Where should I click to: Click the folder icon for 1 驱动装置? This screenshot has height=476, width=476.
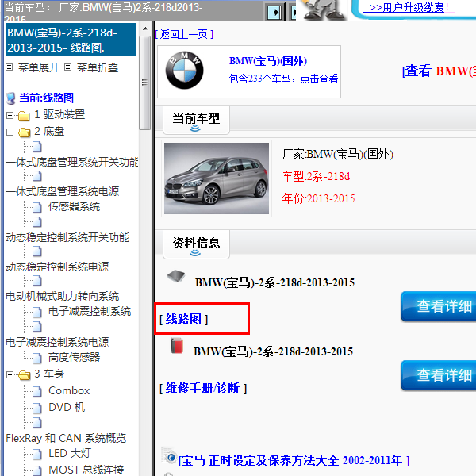click(x=24, y=116)
